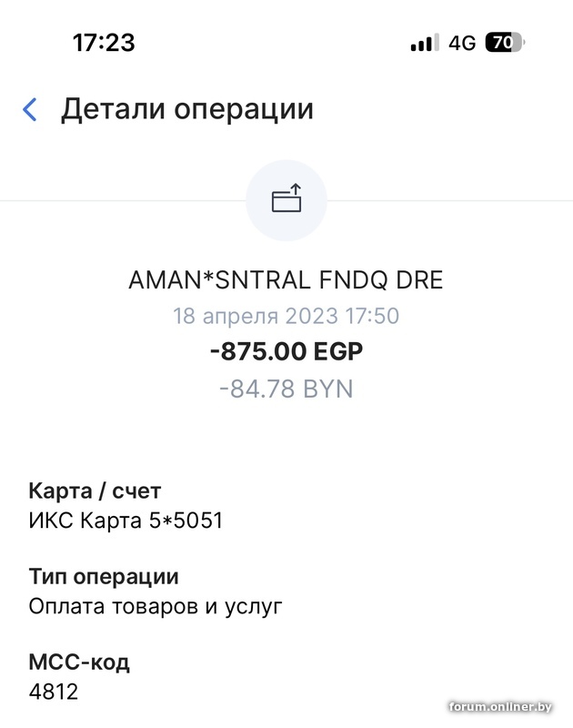Tap the date 18 апреля 2023 17:50
Screen dimensions: 573x728
coord(286,317)
